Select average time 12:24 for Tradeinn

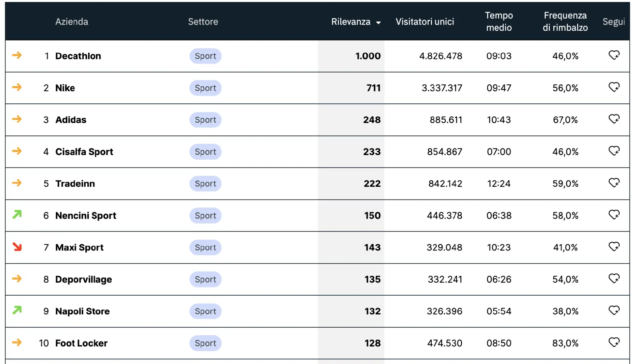(499, 184)
